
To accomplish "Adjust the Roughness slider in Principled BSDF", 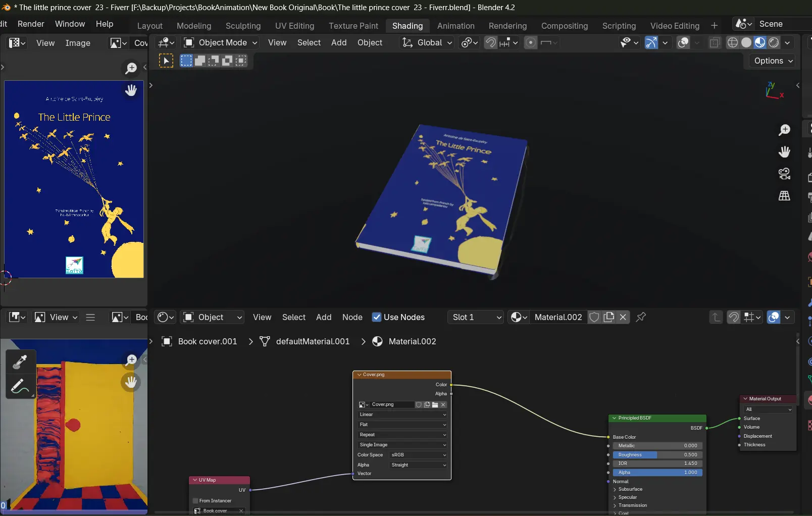I will (x=657, y=455).
